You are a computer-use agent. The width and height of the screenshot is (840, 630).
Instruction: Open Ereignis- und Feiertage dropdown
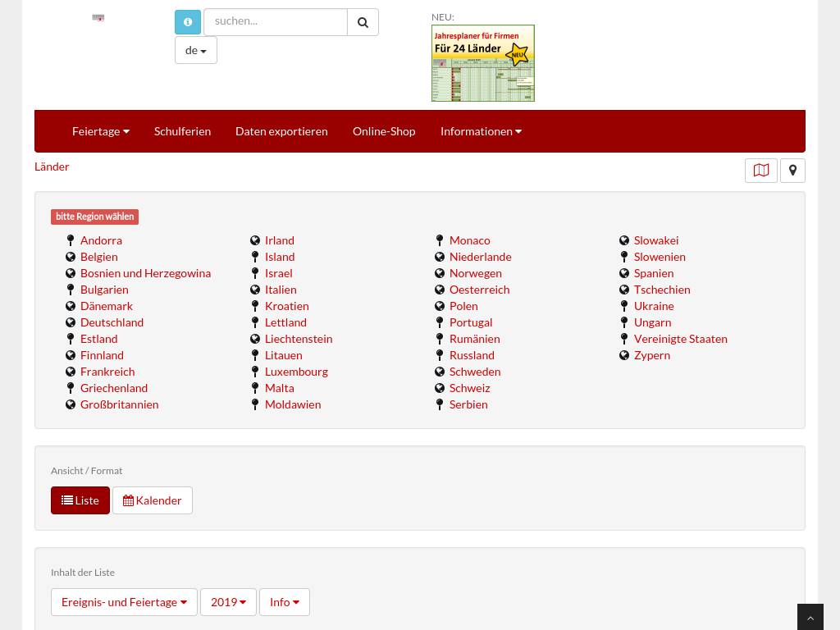click(x=124, y=602)
